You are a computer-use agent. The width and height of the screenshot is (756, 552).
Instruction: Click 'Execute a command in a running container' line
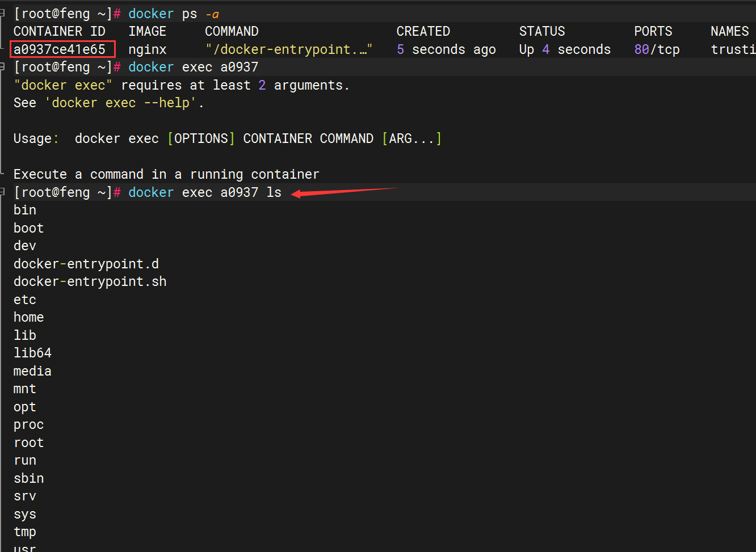coord(166,174)
